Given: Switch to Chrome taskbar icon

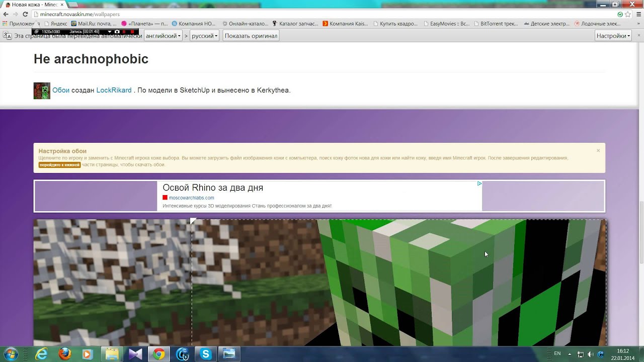Looking at the screenshot, I should 158,354.
